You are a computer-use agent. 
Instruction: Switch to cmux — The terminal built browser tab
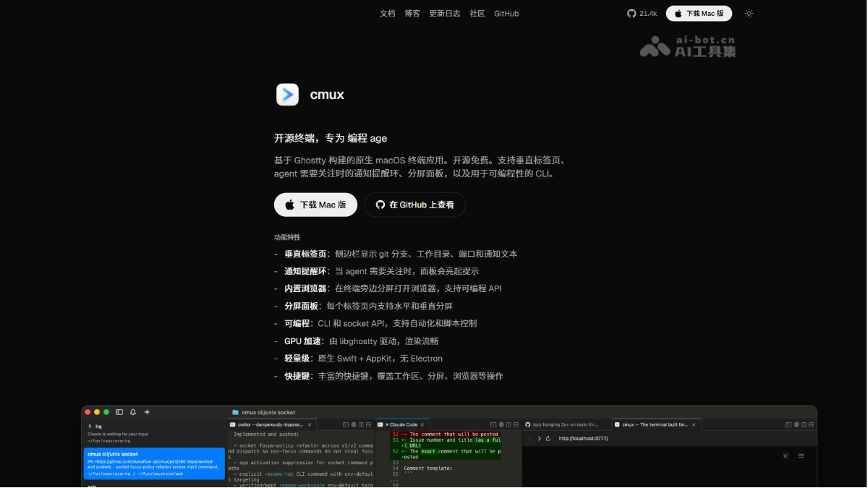pyautogui.click(x=656, y=425)
